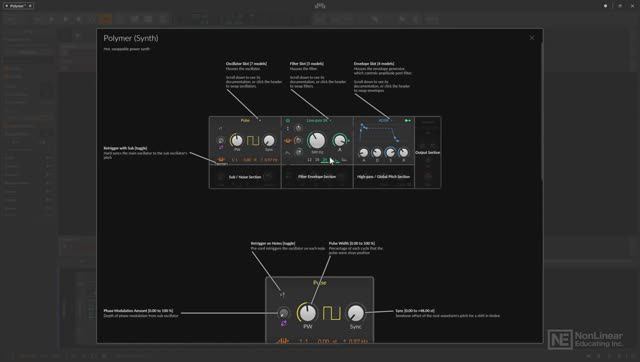The width and height of the screenshot is (640, 362).
Task: Open the ADSR envelope chooser in the overview
Action: coord(383,120)
